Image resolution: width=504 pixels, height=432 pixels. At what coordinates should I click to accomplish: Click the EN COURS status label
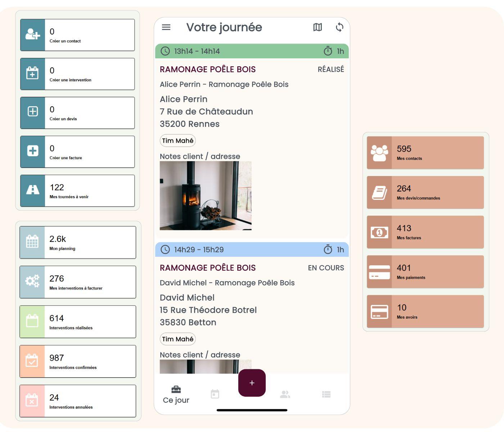(326, 268)
